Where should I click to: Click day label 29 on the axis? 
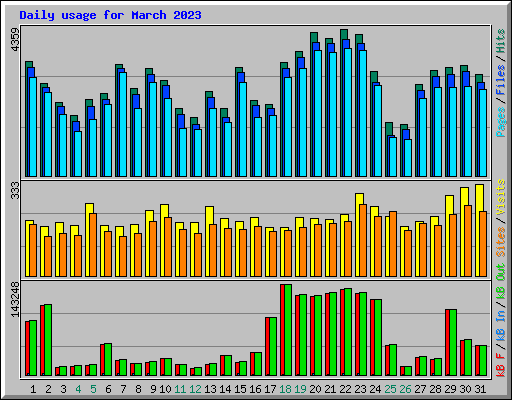[x=450, y=389]
